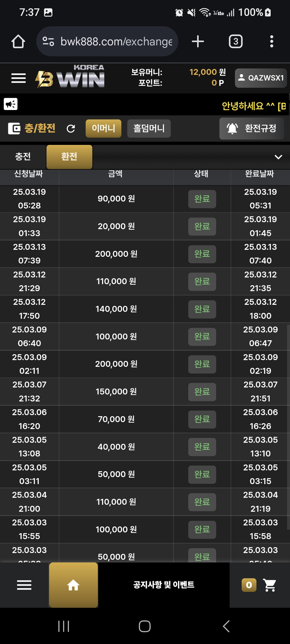This screenshot has width=290, height=644.
Task: Open the QAZWSX1 user account menu
Action: pos(261,78)
